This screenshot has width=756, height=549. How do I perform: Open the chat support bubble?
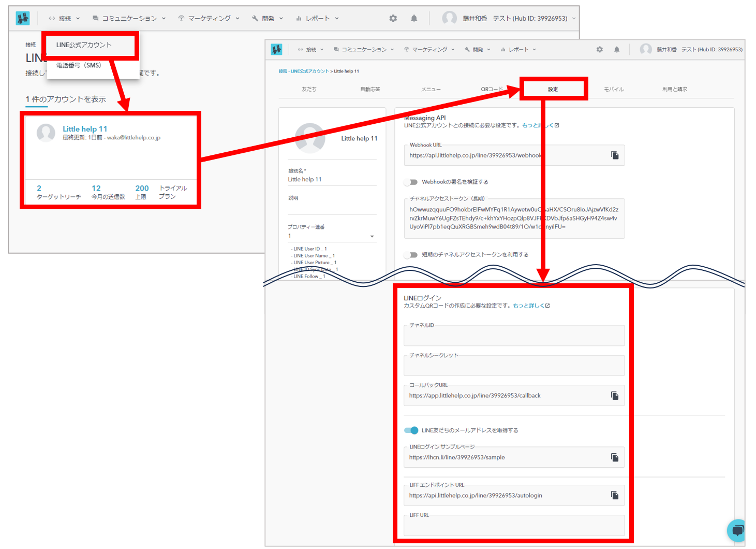point(737,530)
